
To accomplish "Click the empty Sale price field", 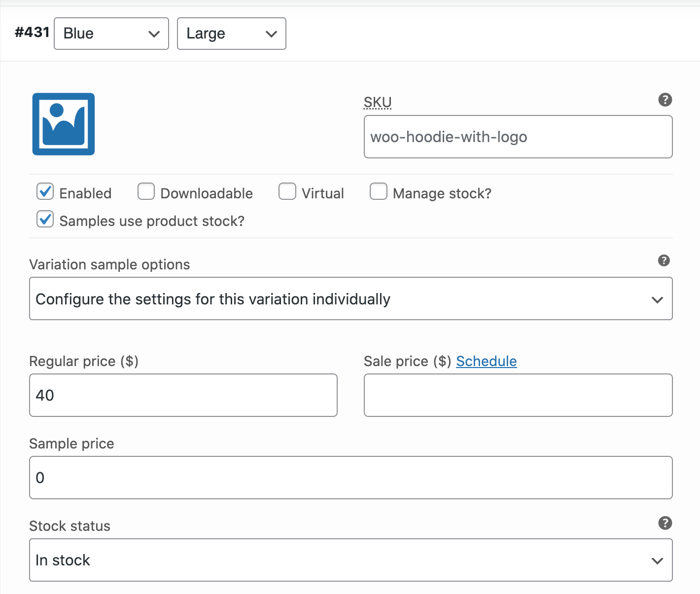I will tap(518, 395).
